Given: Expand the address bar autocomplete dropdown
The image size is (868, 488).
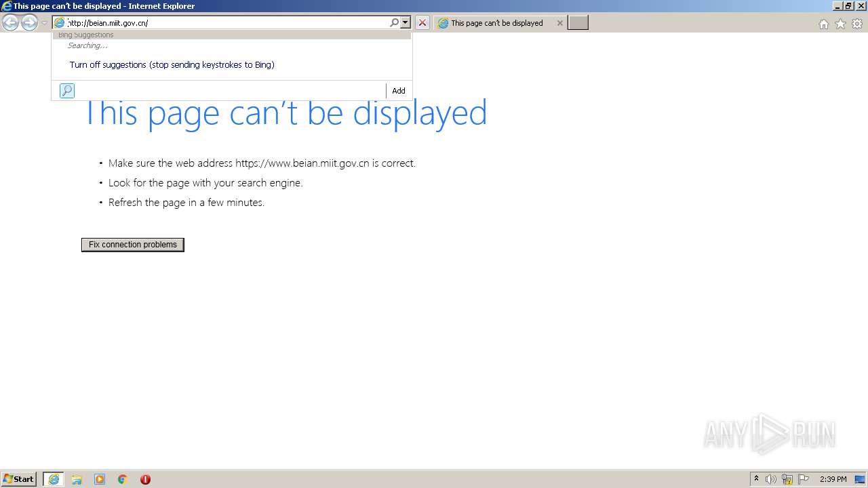Looking at the screenshot, I should click(x=406, y=22).
